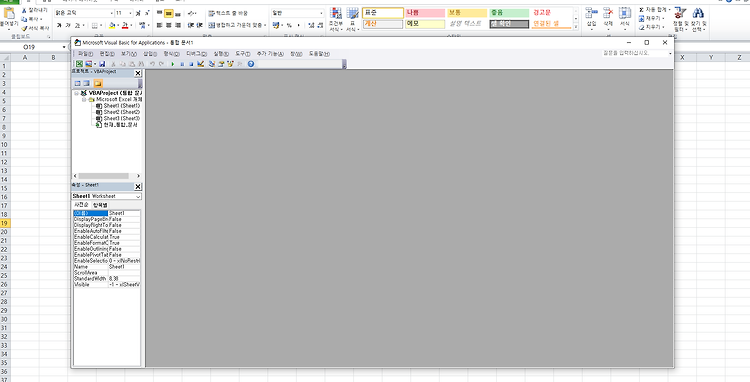This screenshot has width=750, height=382.
Task: Click the Undo arrow in VBA toolbar
Action: coord(152,64)
